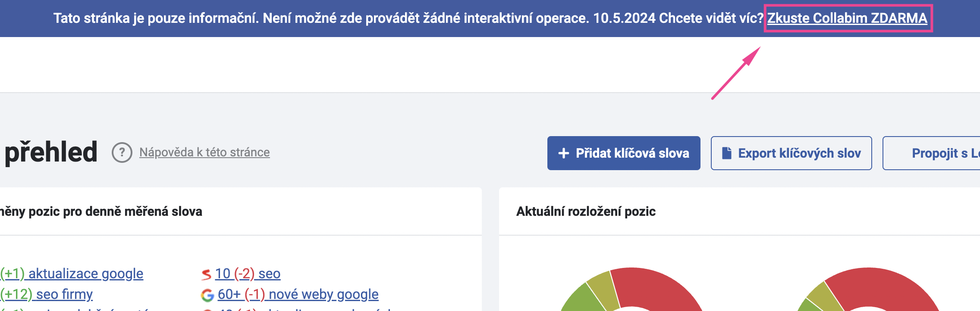Open the nové weby google keyword link
The width and height of the screenshot is (980, 311).
tap(298, 294)
